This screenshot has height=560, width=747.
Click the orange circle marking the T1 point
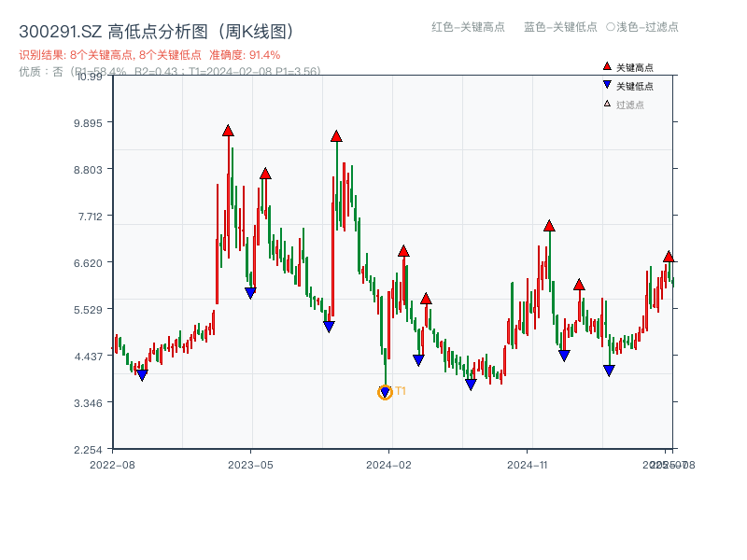pyautogui.click(x=383, y=393)
